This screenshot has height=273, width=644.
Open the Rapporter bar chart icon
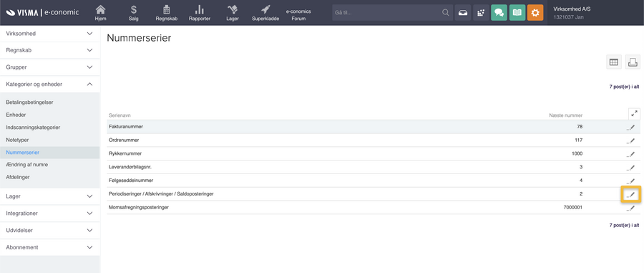200,9
